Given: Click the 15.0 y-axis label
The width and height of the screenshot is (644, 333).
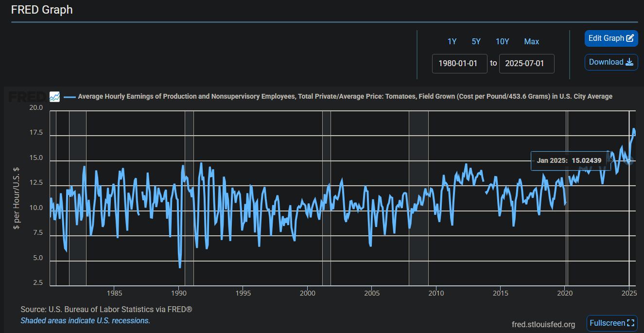Looking at the screenshot, I should click(x=36, y=158).
